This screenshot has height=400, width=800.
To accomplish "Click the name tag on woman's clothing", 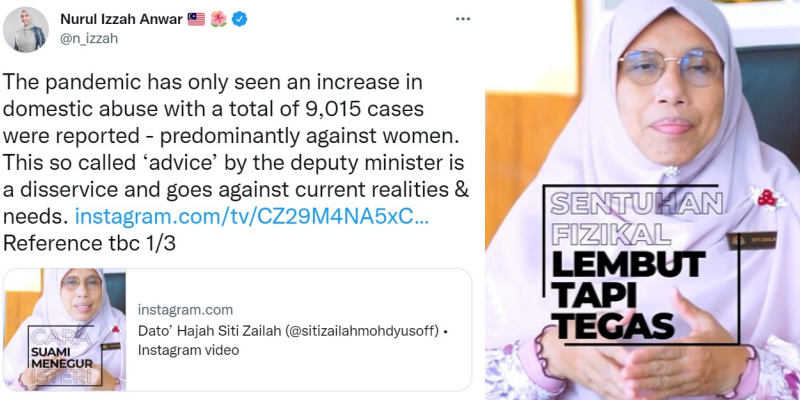I will coord(752,240).
